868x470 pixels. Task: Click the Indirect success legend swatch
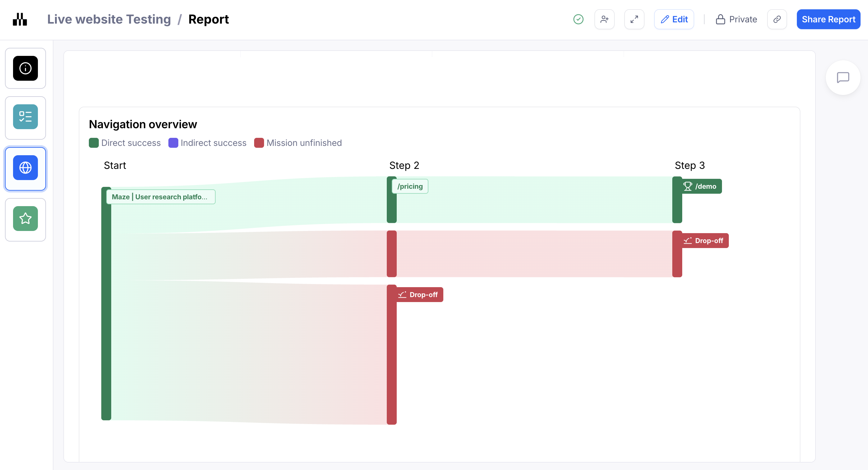(x=173, y=143)
